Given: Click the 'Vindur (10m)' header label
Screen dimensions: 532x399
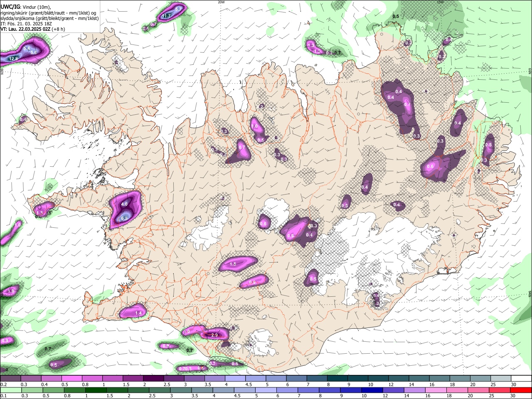Looking at the screenshot, I should (x=36, y=7).
